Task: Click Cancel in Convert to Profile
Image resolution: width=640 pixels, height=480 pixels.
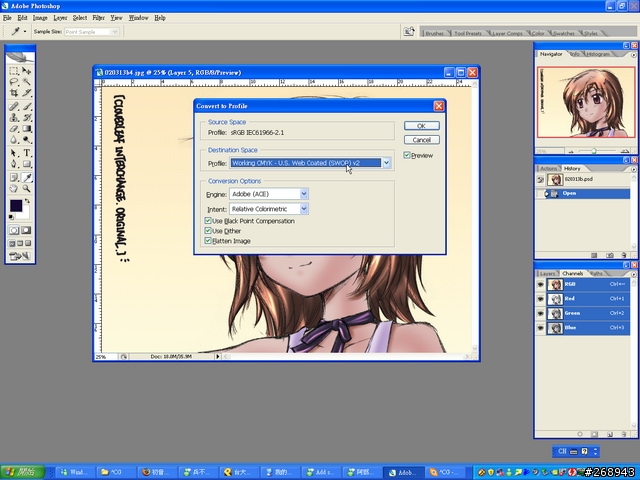Action: (x=422, y=140)
